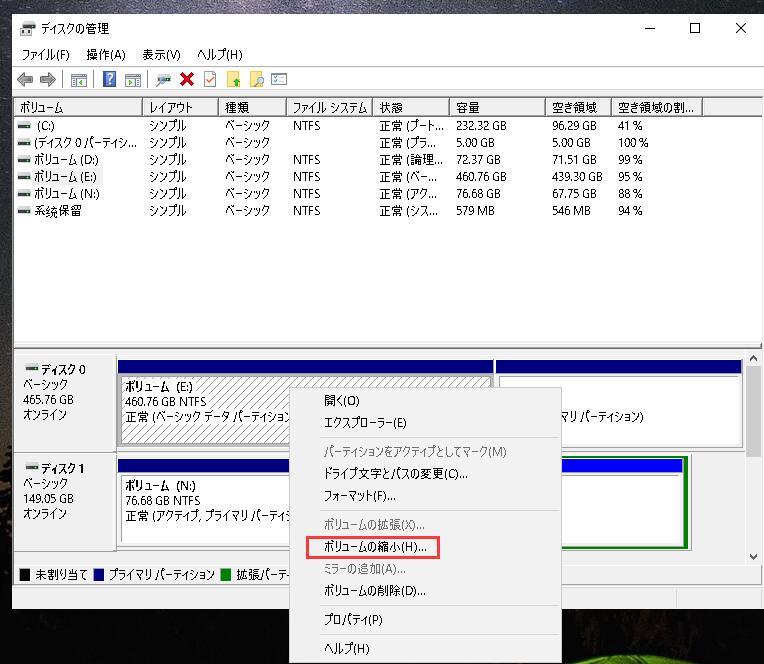
Task: Click the folder with magnifier search icon
Action: (x=257, y=79)
